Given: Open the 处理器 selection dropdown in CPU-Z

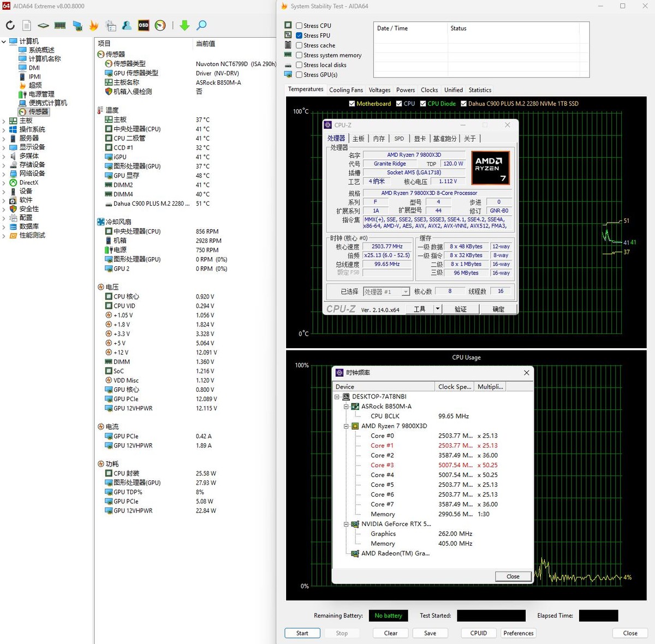Looking at the screenshot, I should (x=405, y=291).
